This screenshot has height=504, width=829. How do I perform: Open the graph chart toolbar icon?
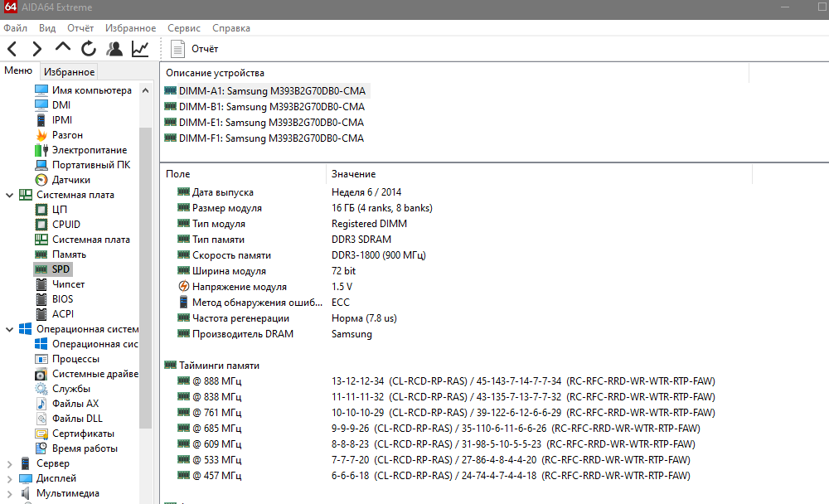click(140, 49)
